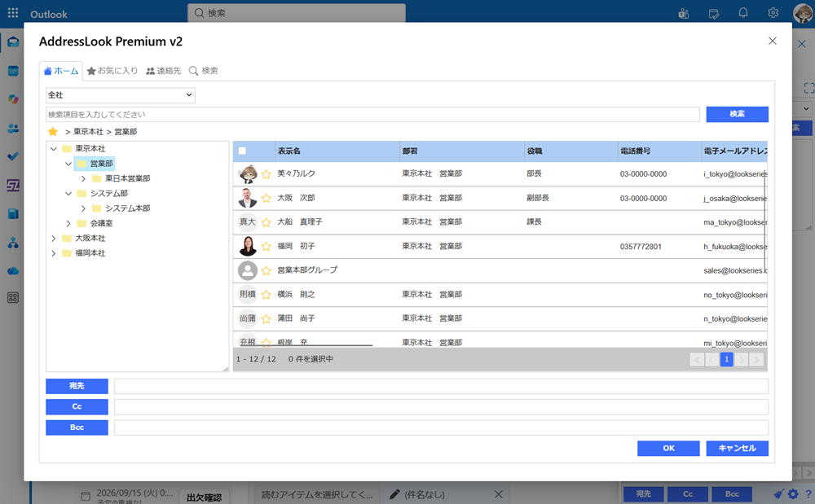The width and height of the screenshot is (815, 504).
Task: Open the 全社 scope dropdown
Action: click(121, 95)
